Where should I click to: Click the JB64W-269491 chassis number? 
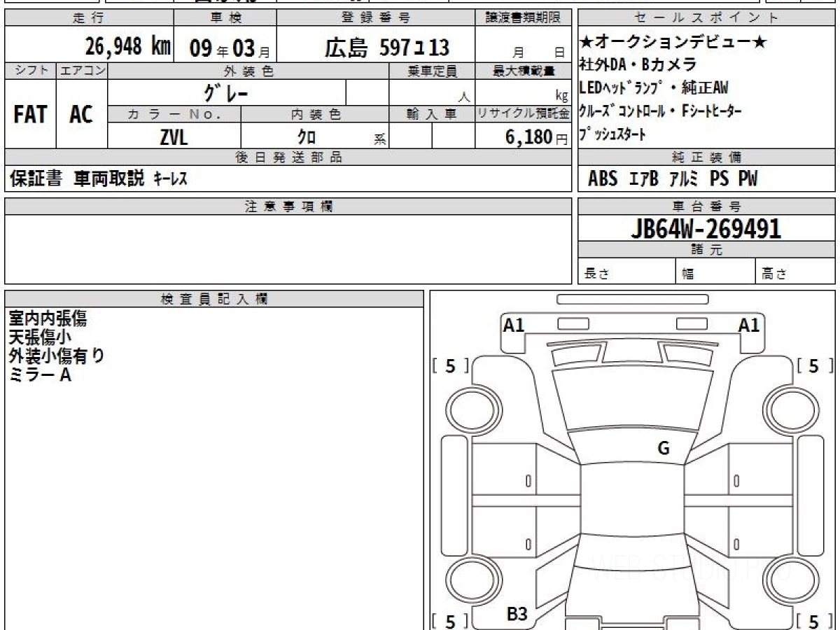click(x=706, y=229)
